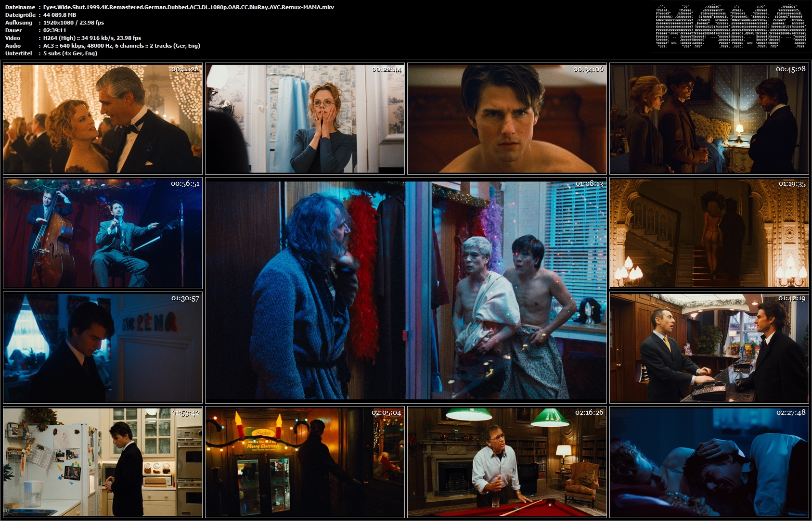Select the frame at 00:34:06
The height and width of the screenshot is (521, 812).
tap(507, 119)
